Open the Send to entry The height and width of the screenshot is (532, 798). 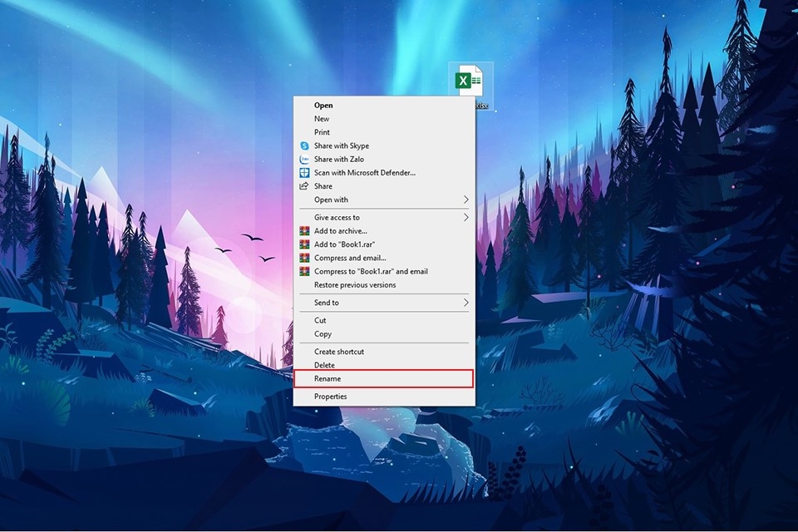(384, 303)
